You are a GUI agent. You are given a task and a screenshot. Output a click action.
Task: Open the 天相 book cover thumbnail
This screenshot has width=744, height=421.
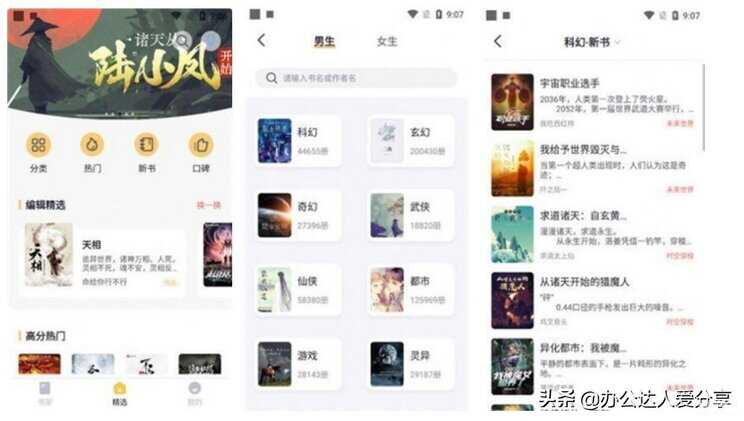pos(49,255)
